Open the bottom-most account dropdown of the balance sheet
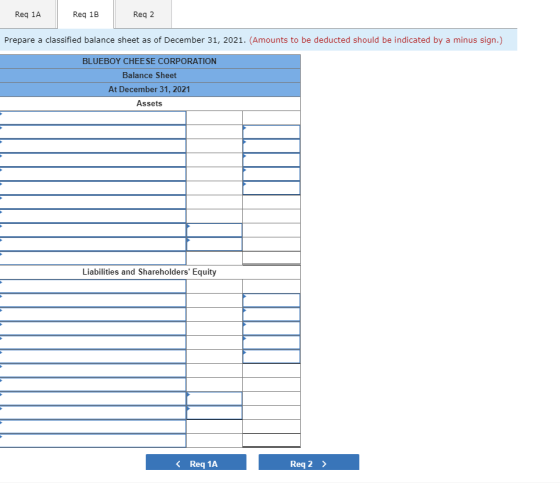The width and height of the screenshot is (560, 484). pos(93,441)
